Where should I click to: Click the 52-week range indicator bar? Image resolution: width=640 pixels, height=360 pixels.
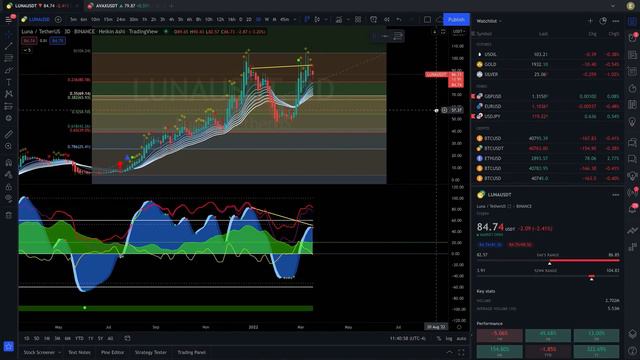point(548,276)
